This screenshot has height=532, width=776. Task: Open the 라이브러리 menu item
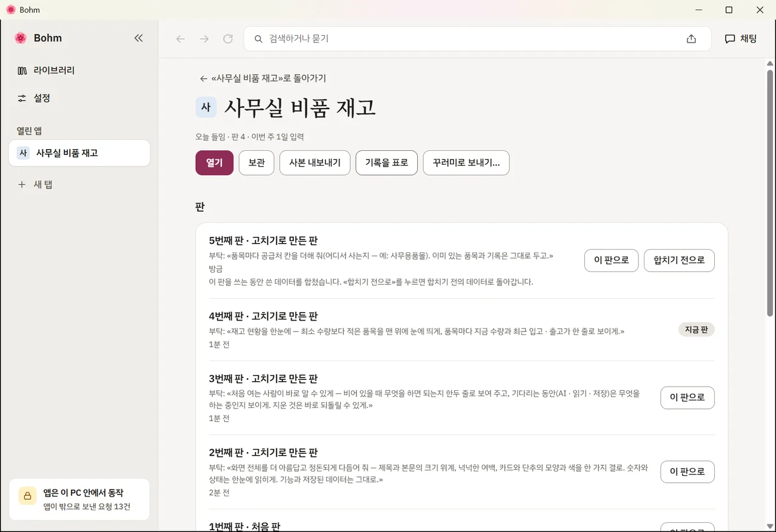pyautogui.click(x=46, y=71)
